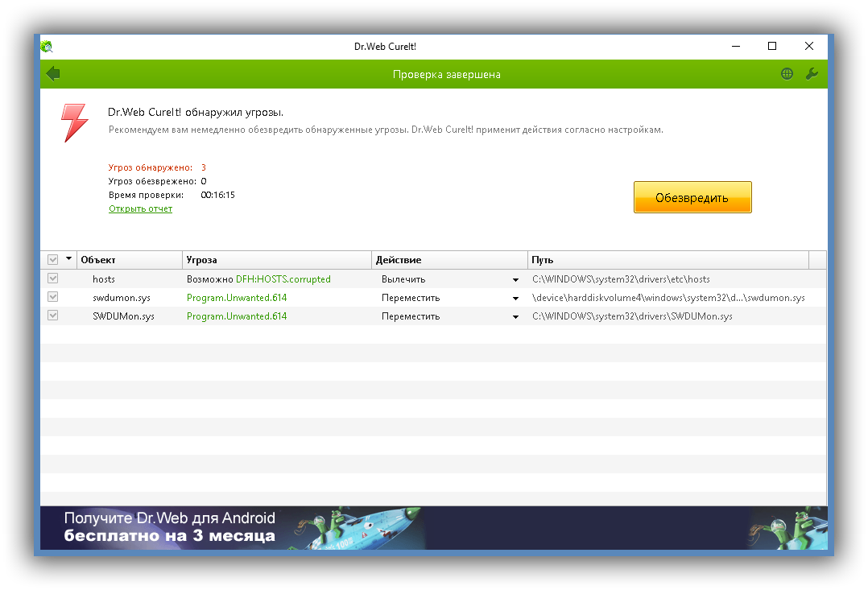Open the selection dropdown arrow beside header checkbox

tap(68, 258)
